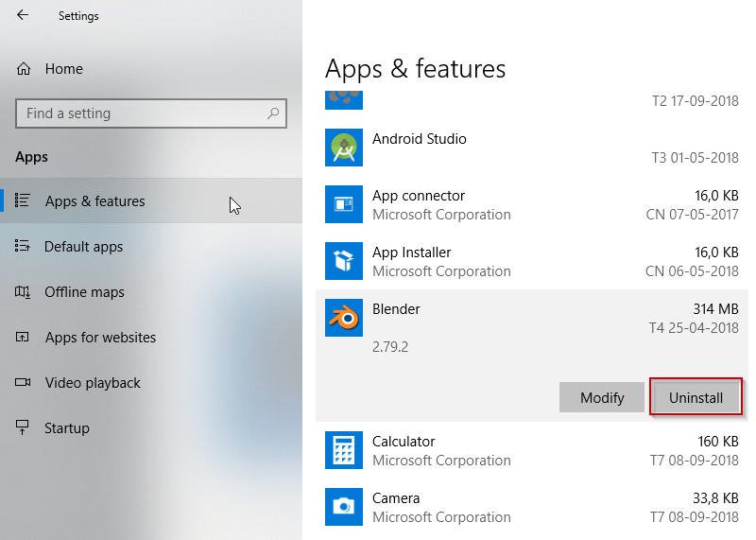
Task: Click Blender's 314 MB size
Action: click(715, 309)
